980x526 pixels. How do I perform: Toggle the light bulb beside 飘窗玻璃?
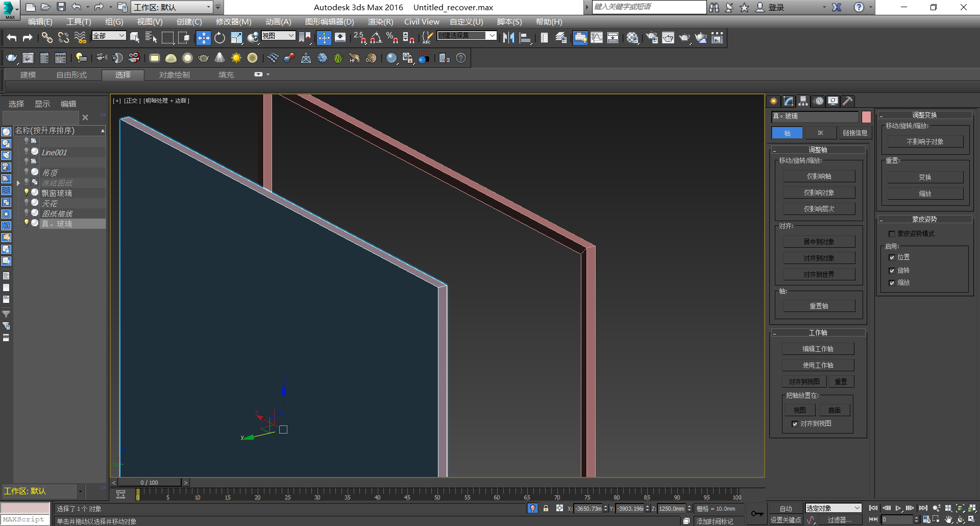[27, 193]
